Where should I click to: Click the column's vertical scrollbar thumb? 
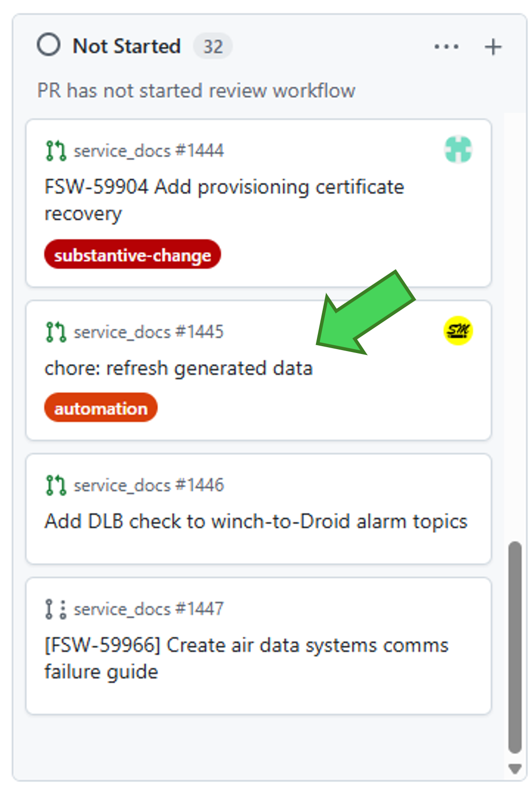pyautogui.click(x=514, y=647)
